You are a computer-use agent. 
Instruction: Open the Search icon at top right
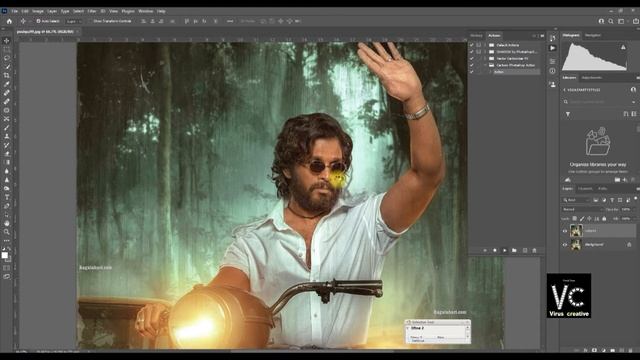point(611,21)
